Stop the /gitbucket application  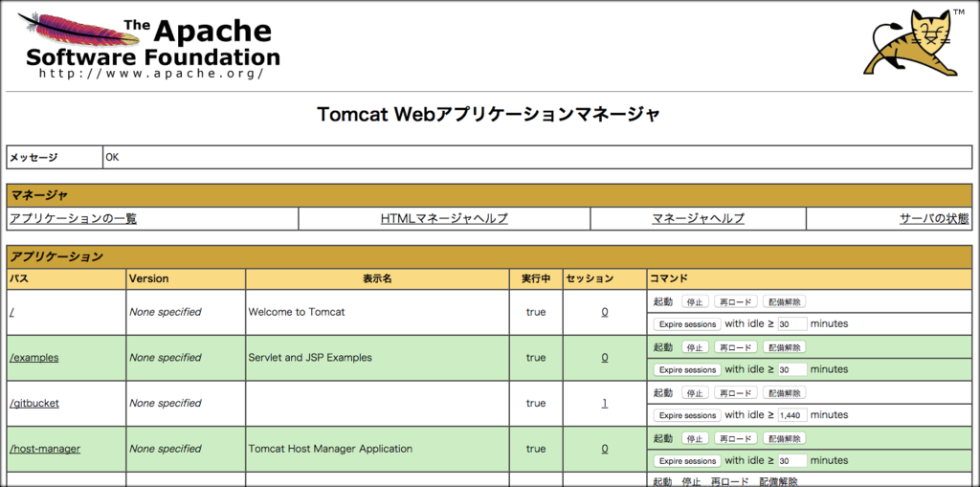point(695,392)
